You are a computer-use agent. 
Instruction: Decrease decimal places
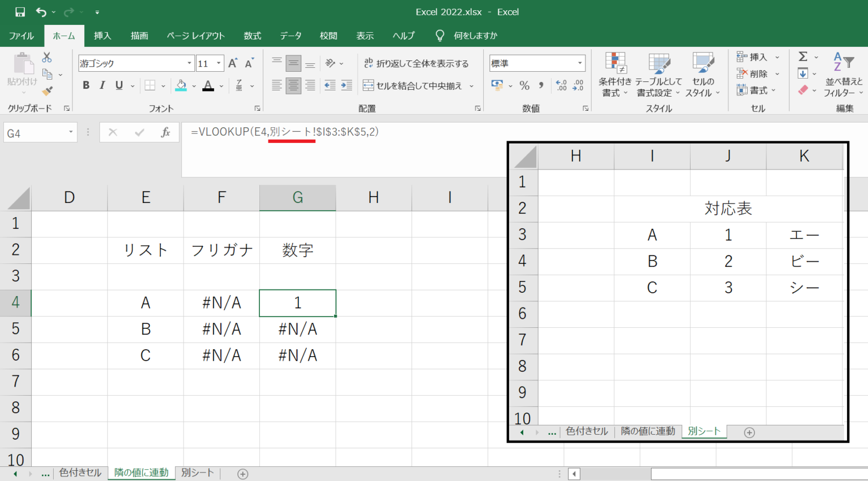578,85
